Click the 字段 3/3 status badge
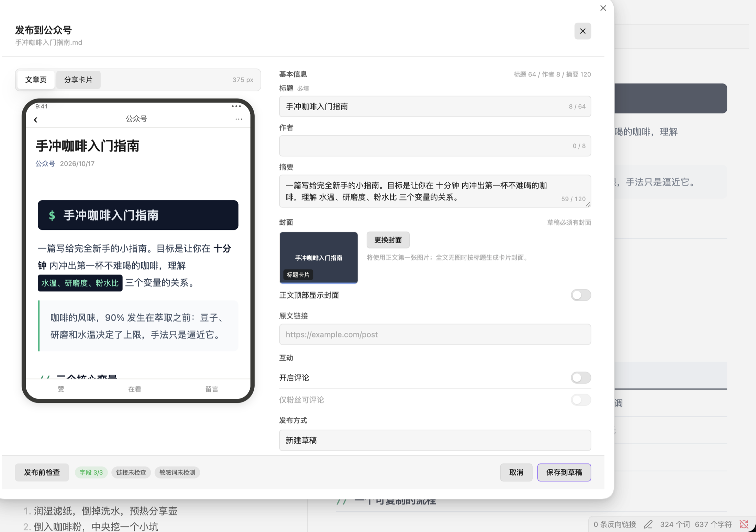 pyautogui.click(x=91, y=472)
